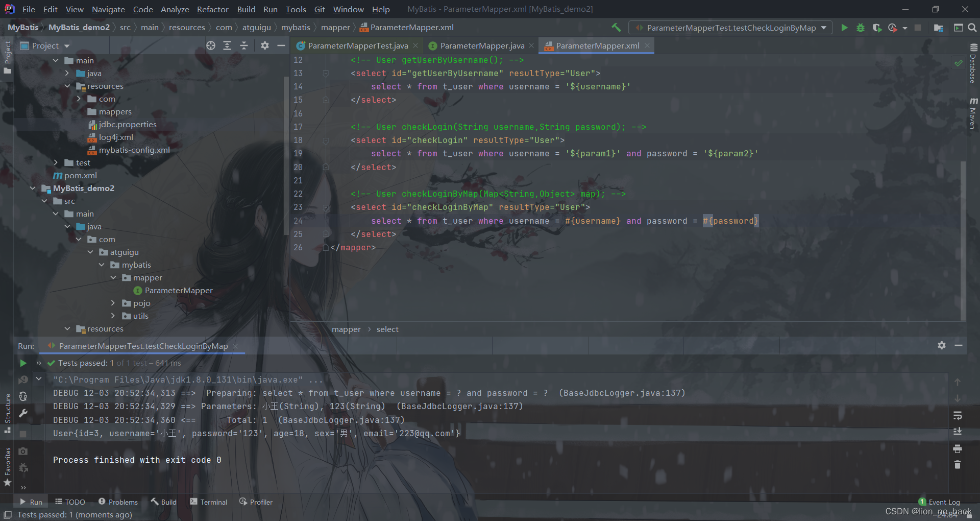Print console output icon

958,448
